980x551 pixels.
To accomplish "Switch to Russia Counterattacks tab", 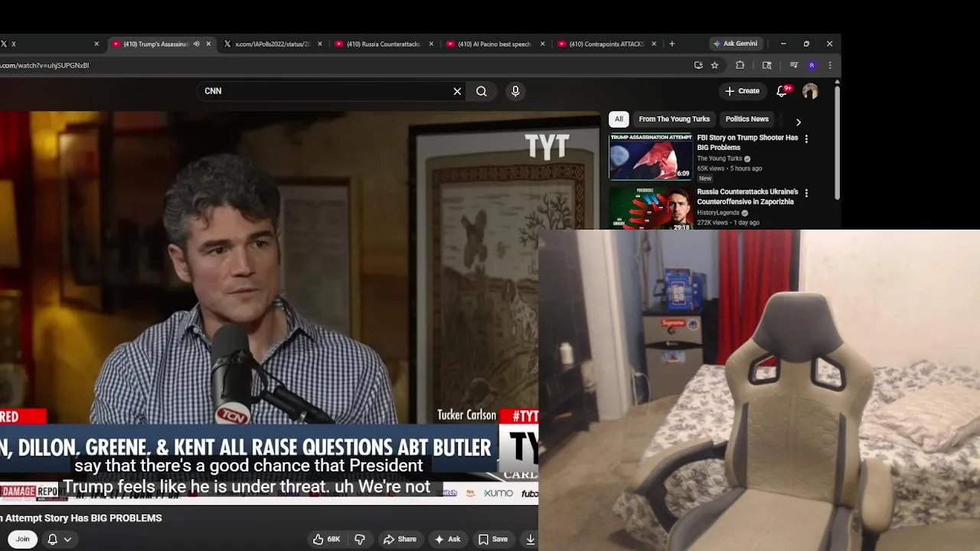I will 383,44.
